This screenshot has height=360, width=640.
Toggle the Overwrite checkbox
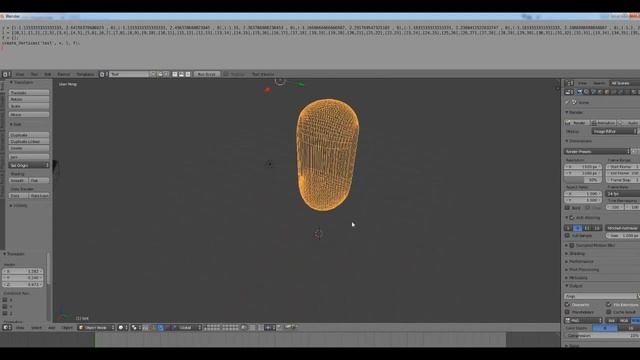pos(567,304)
